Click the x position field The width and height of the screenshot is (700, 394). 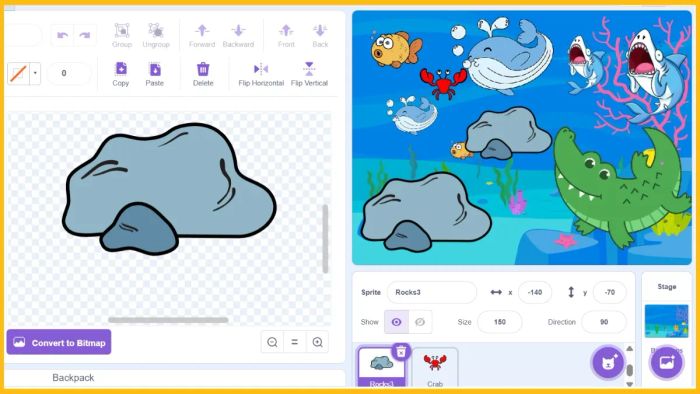tap(534, 292)
